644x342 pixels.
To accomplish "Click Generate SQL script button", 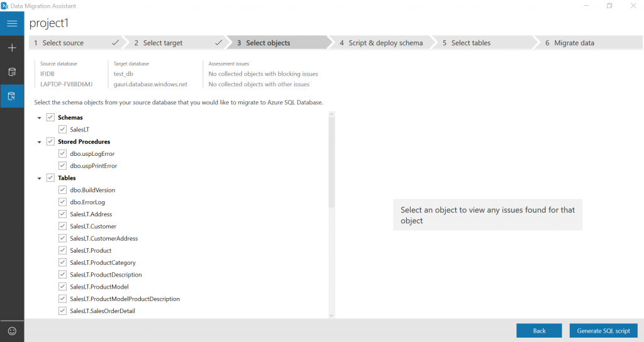I will pos(603,331).
